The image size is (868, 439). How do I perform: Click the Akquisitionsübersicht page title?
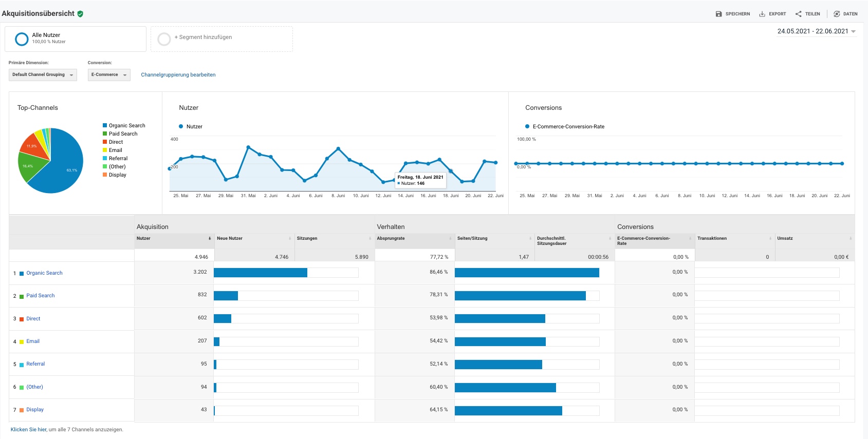click(38, 13)
